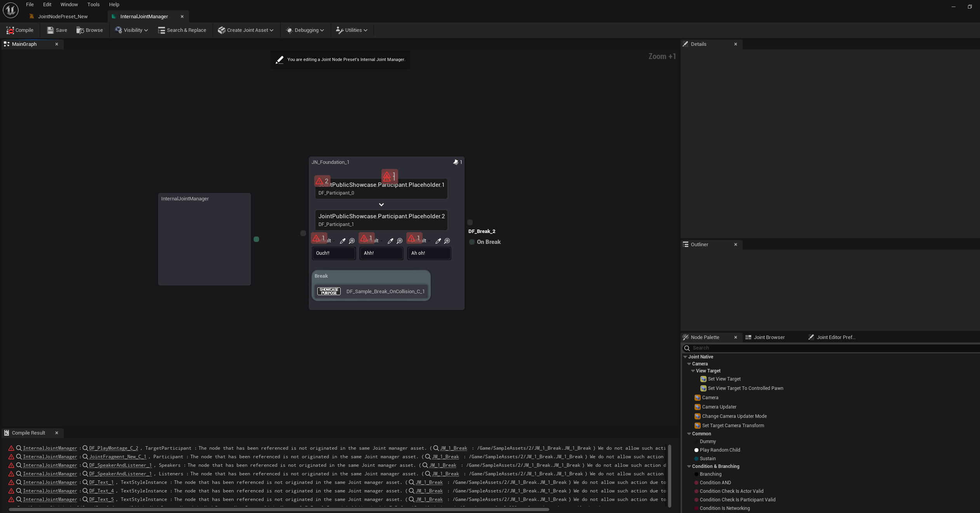Click the On Break output pin
980x513 pixels.
click(x=472, y=242)
